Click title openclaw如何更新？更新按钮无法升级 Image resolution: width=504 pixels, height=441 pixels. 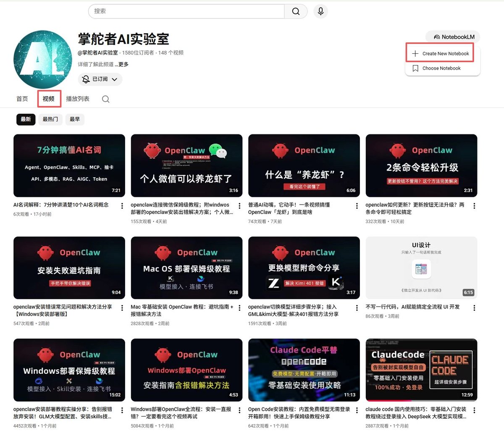pos(415,208)
